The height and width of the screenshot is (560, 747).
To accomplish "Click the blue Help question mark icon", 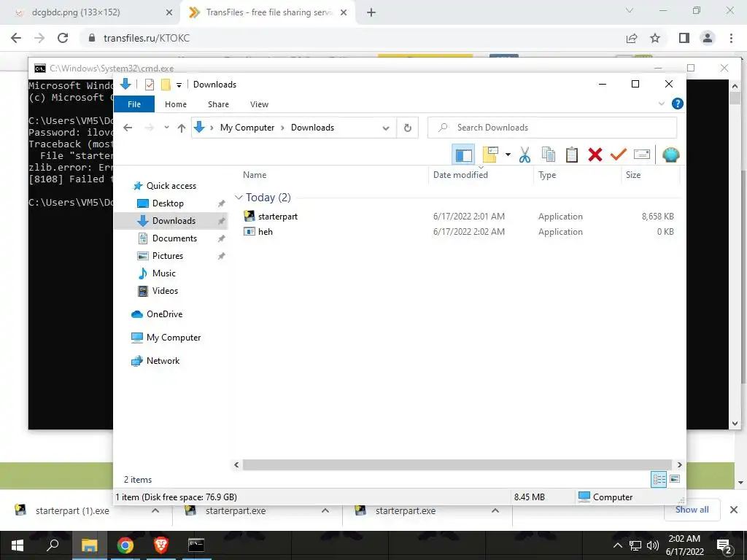I will [x=677, y=104].
